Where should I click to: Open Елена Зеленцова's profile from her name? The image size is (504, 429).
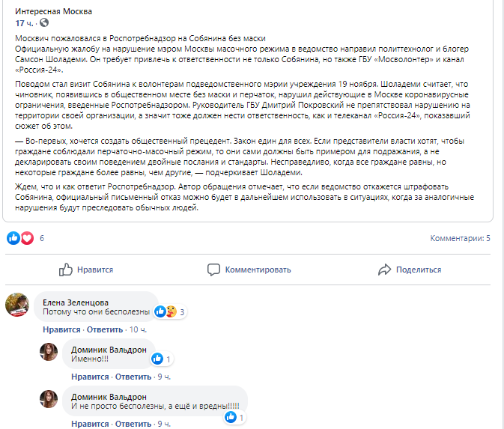click(x=76, y=302)
